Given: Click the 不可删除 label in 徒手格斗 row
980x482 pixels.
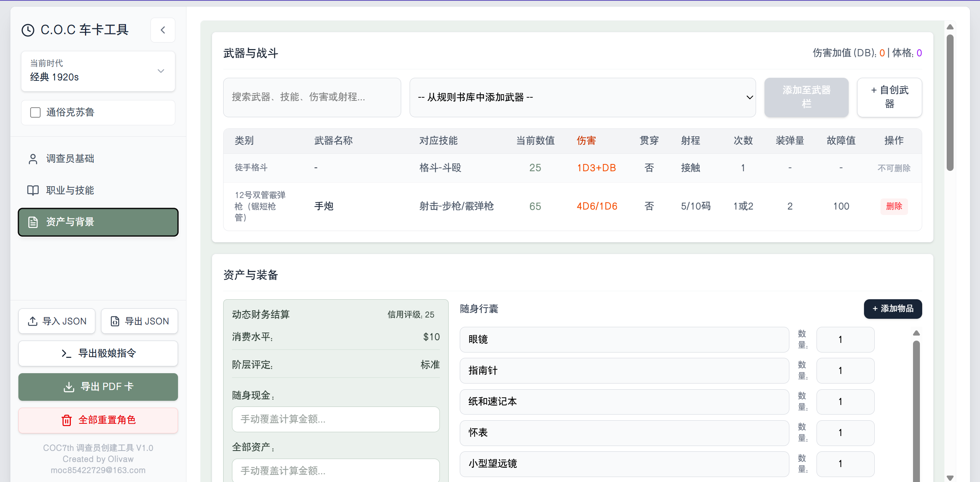Looking at the screenshot, I should [x=894, y=168].
